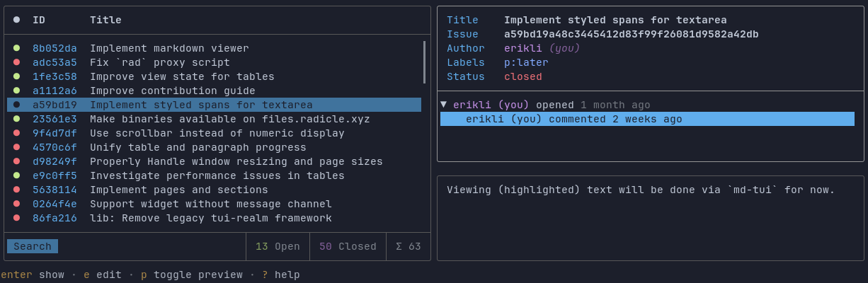The height and width of the screenshot is (283, 868).
Task: Select the erikli commented 2 weeks ago entry
Action: pyautogui.click(x=647, y=119)
